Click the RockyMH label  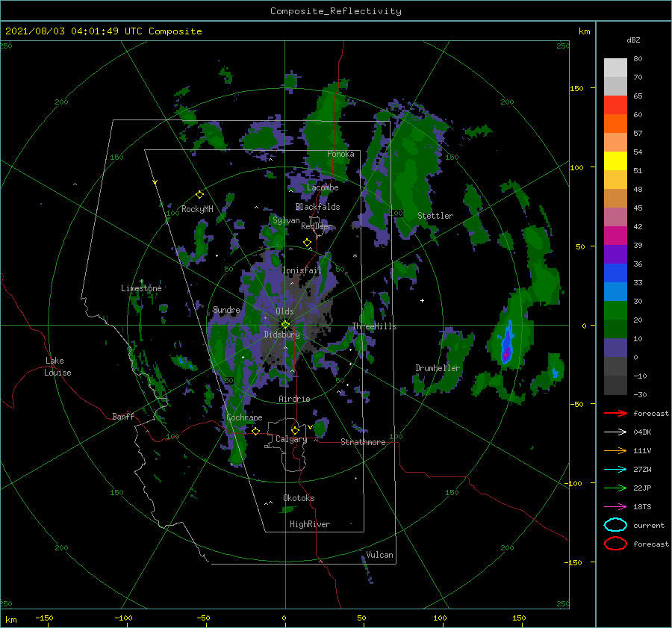[197, 209]
